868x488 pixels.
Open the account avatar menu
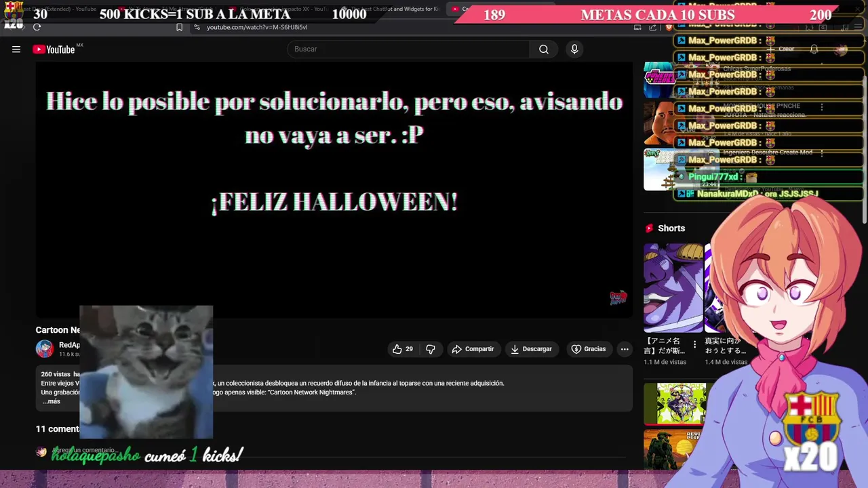coord(842,49)
